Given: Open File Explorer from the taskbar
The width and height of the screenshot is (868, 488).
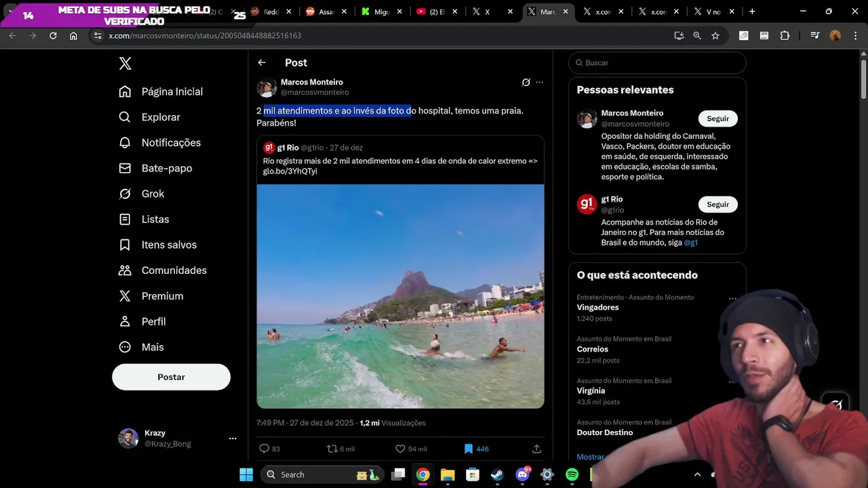Looking at the screenshot, I should click(x=448, y=474).
